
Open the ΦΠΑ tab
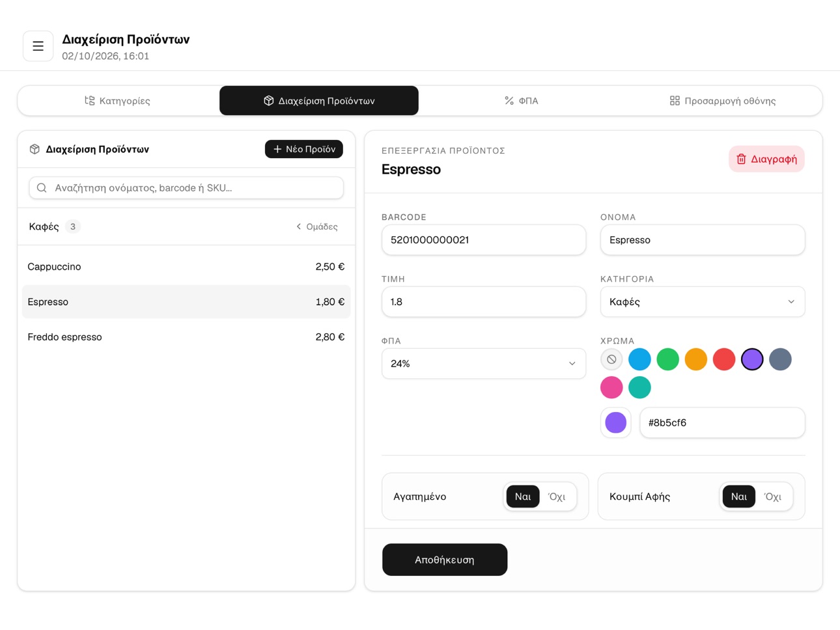[x=521, y=101]
